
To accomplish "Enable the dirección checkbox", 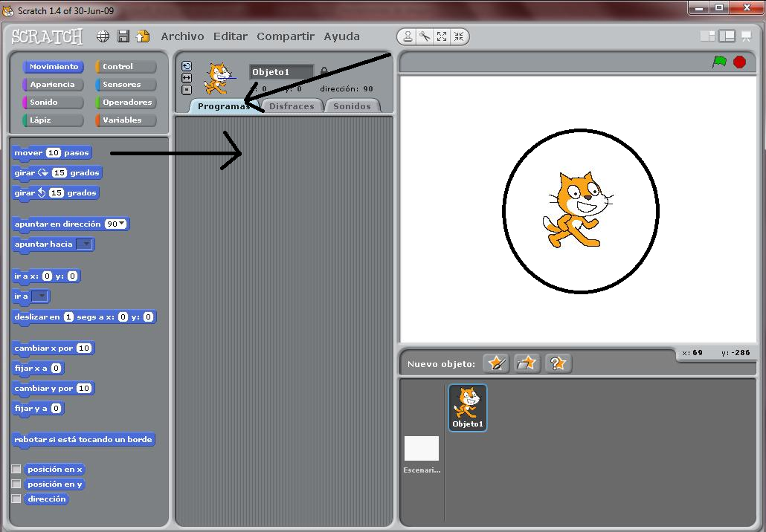I will tap(16, 499).
